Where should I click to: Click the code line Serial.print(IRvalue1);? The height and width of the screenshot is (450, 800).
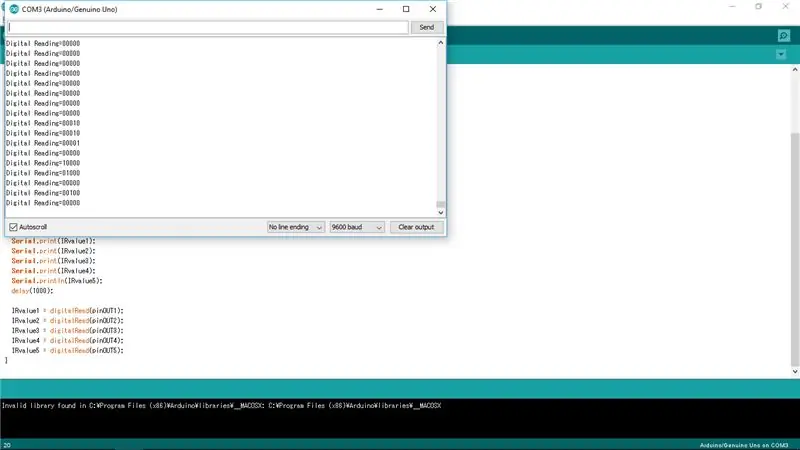(54, 241)
